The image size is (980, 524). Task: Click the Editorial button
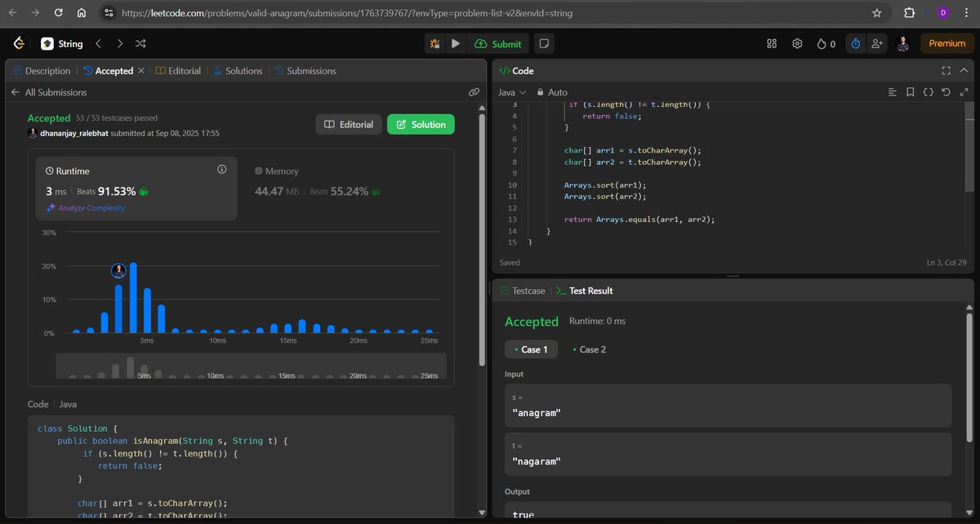click(x=349, y=124)
